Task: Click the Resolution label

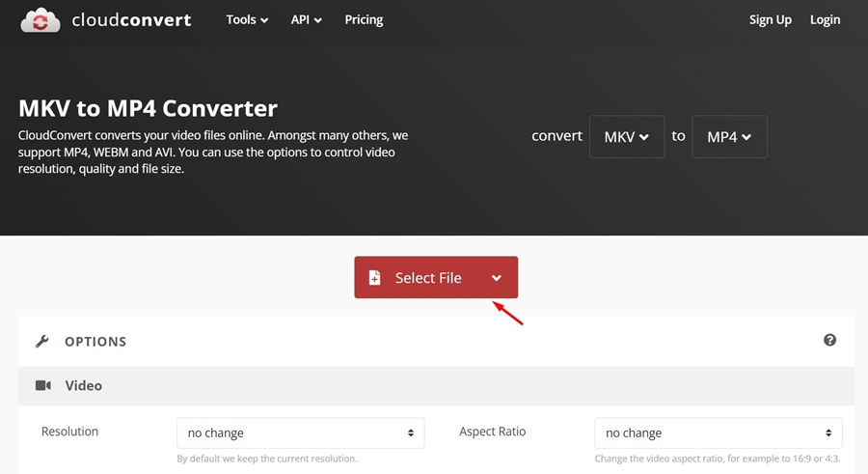Action: coord(69,432)
